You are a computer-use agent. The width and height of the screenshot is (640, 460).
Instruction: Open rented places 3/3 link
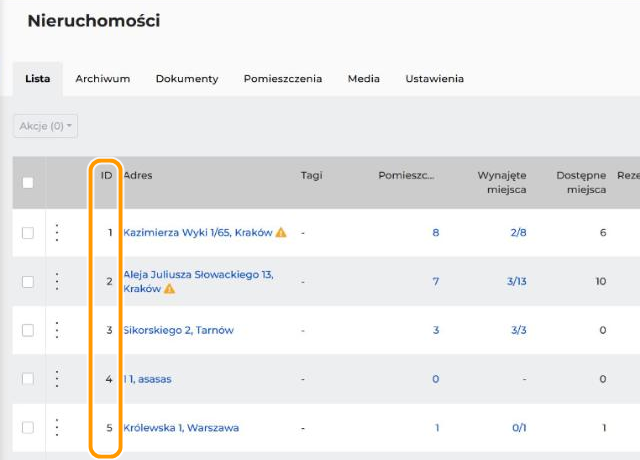point(519,330)
